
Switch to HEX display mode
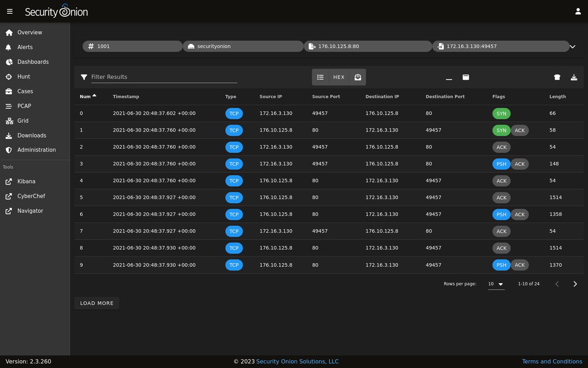(x=339, y=77)
